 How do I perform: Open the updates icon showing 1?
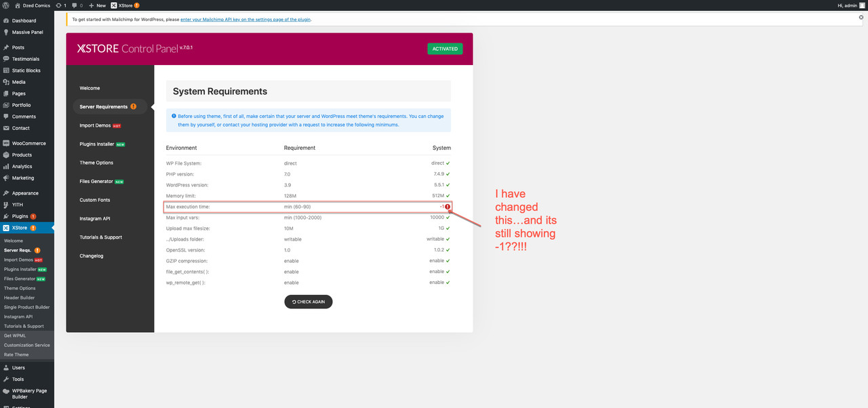[60, 5]
